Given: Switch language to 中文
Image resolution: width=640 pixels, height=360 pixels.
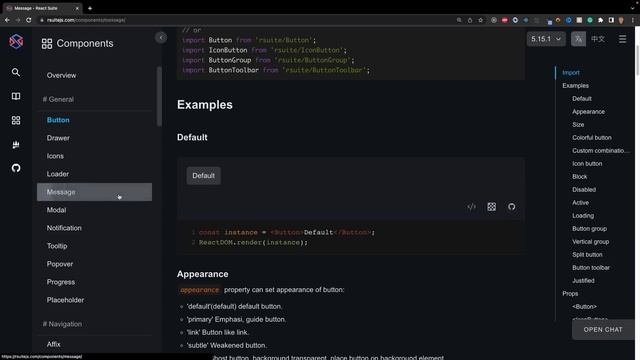Looking at the screenshot, I should coord(598,39).
